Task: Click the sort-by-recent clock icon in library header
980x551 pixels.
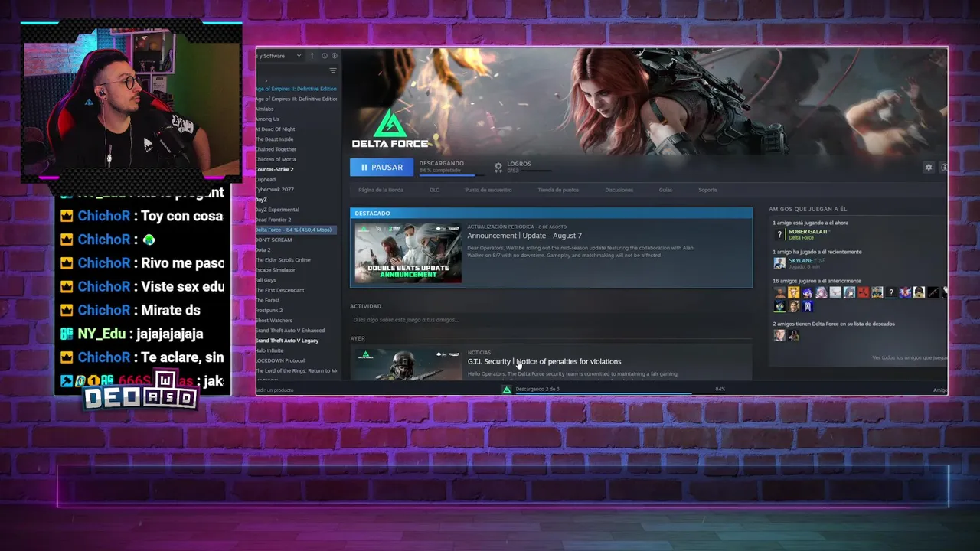Action: tap(325, 56)
